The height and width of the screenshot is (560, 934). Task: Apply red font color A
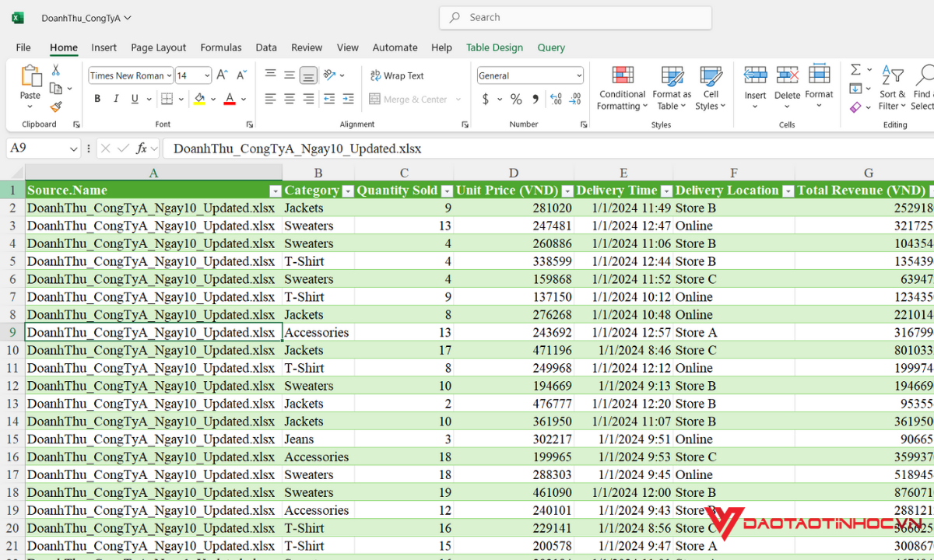tap(230, 99)
